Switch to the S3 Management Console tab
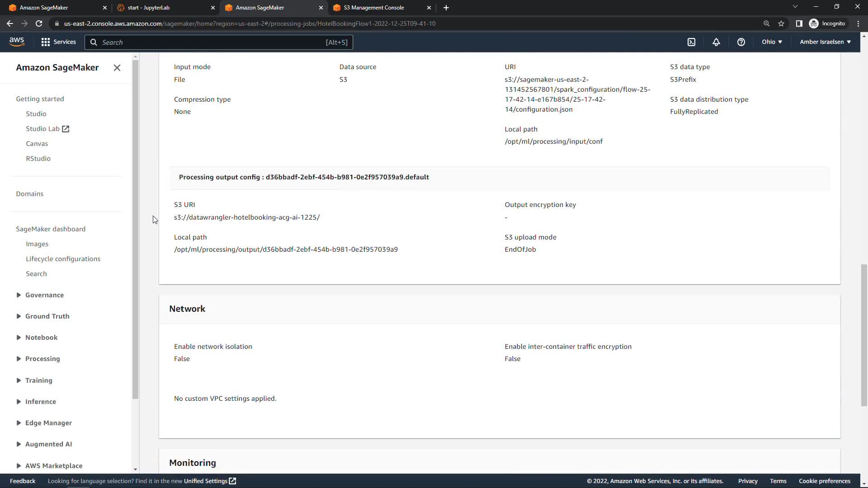The width and height of the screenshot is (868, 488). (373, 8)
